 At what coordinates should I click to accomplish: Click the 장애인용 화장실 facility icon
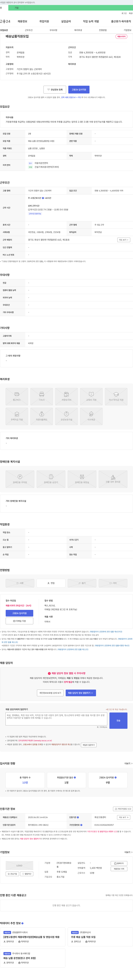point(82,479)
